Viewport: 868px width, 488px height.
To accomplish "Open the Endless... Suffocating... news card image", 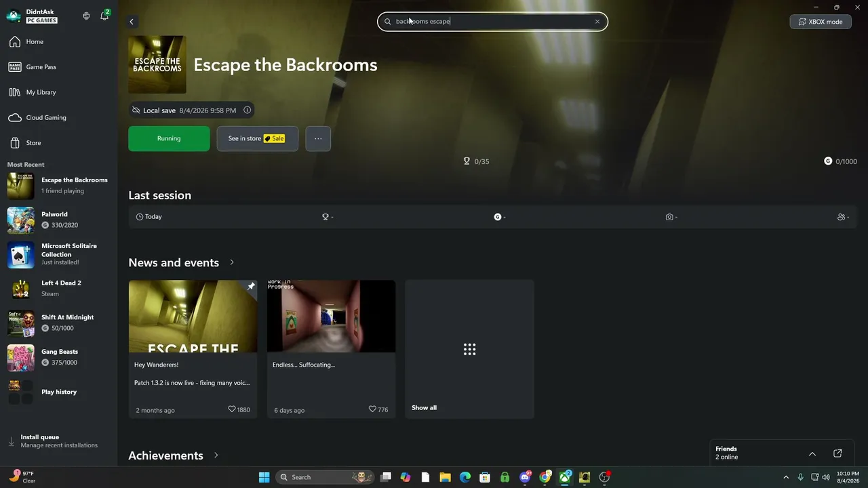I will (x=331, y=317).
